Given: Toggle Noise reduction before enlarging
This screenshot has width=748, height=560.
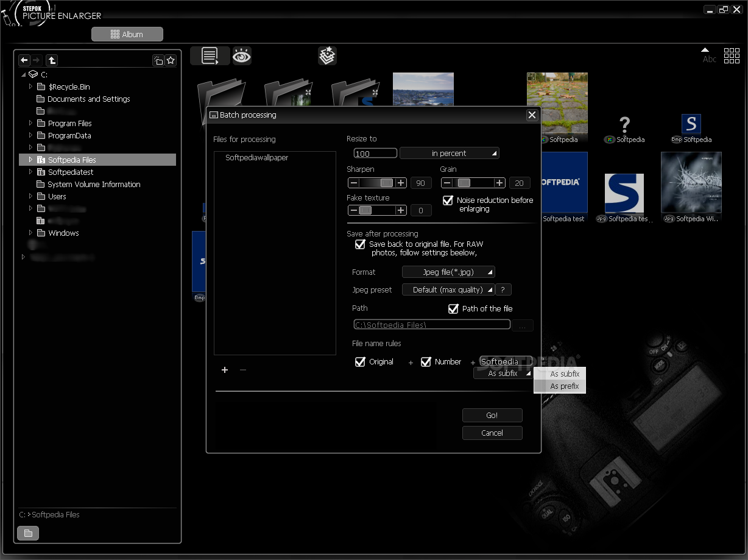Looking at the screenshot, I should click(x=448, y=200).
